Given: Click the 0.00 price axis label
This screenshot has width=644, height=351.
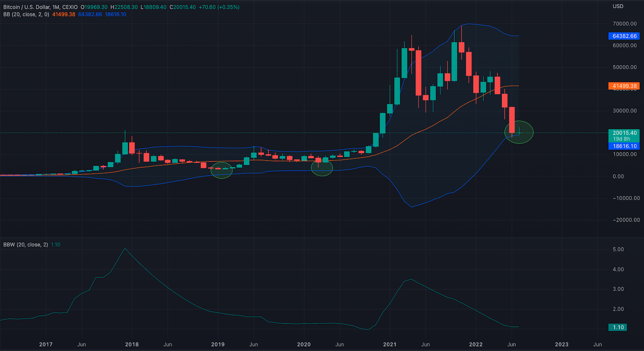Looking at the screenshot, I should [x=618, y=176].
